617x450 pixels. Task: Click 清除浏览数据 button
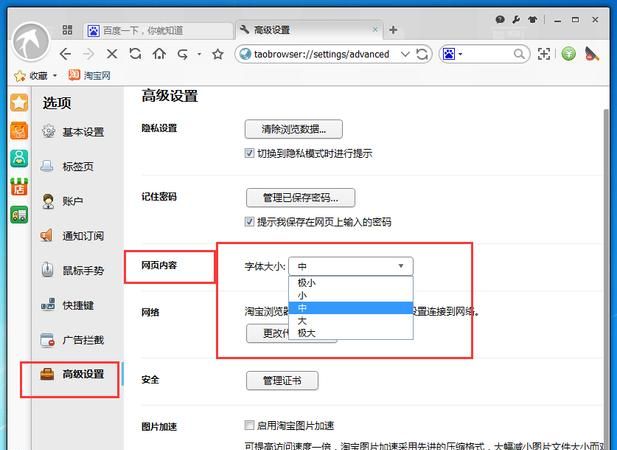click(x=294, y=129)
